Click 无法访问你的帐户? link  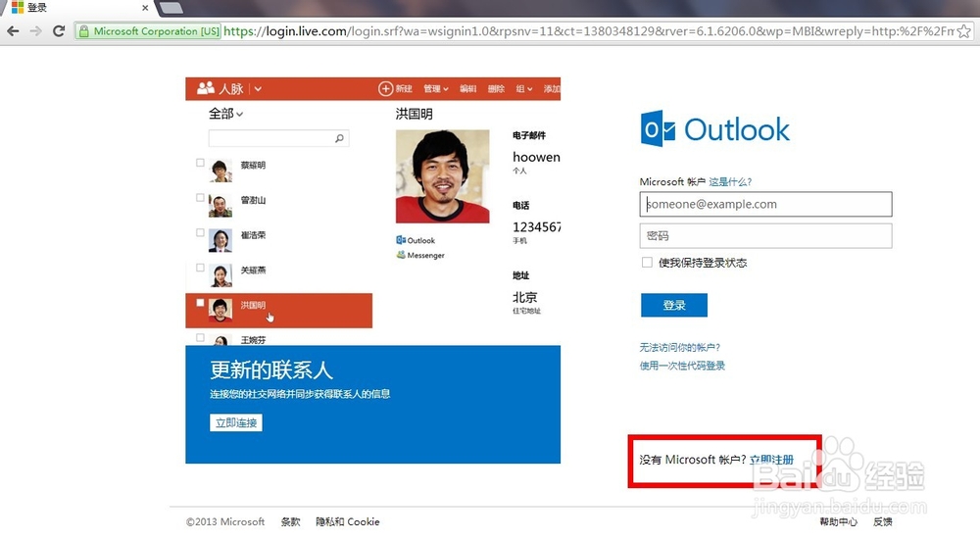click(x=680, y=347)
